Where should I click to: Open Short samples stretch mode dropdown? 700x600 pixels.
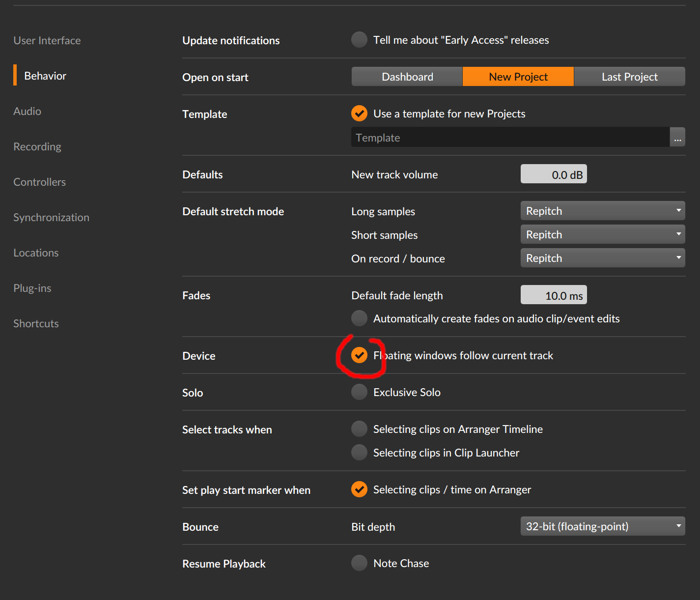coord(603,234)
